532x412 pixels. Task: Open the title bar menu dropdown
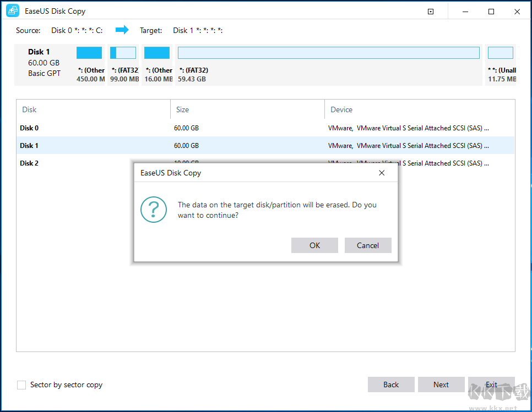pos(430,11)
